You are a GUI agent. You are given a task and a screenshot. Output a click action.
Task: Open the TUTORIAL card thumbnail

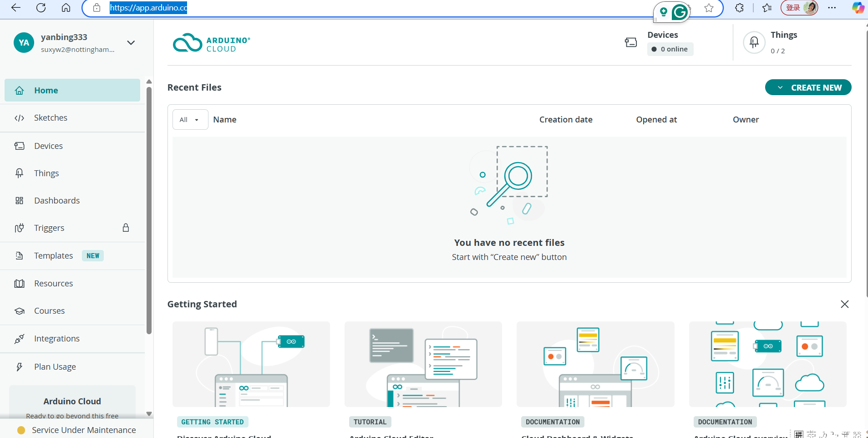pyautogui.click(x=423, y=364)
